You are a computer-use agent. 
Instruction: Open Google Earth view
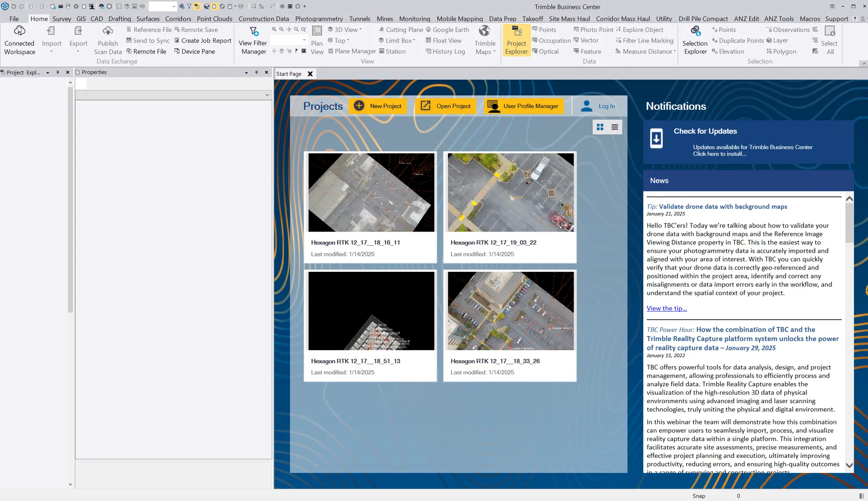click(x=447, y=30)
